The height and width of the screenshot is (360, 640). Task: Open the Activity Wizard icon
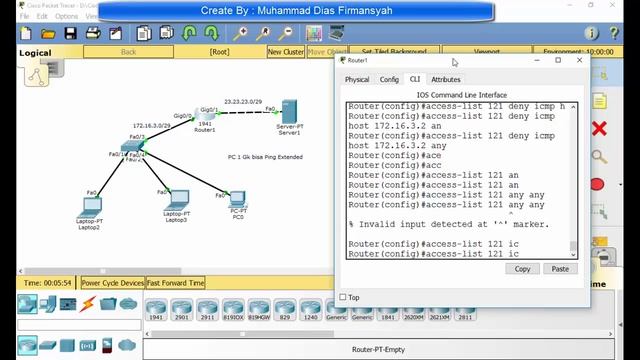pyautogui.click(x=116, y=33)
